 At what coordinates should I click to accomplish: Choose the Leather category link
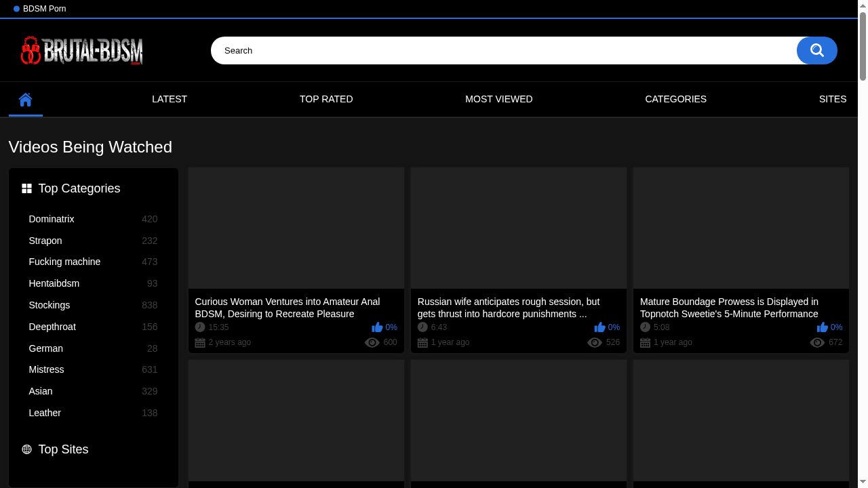point(45,413)
